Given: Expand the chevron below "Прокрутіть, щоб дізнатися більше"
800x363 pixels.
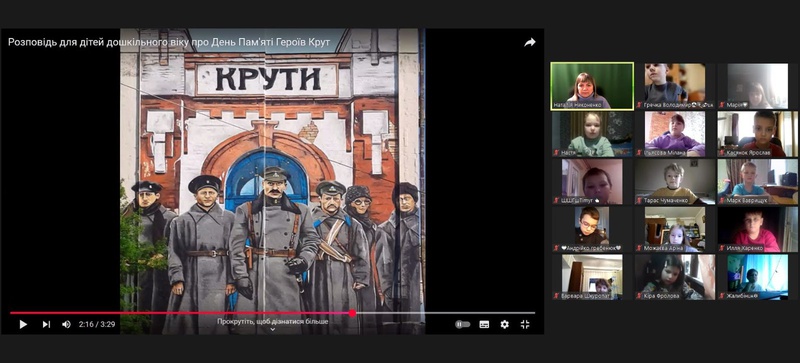Looking at the screenshot, I should coord(272,330).
